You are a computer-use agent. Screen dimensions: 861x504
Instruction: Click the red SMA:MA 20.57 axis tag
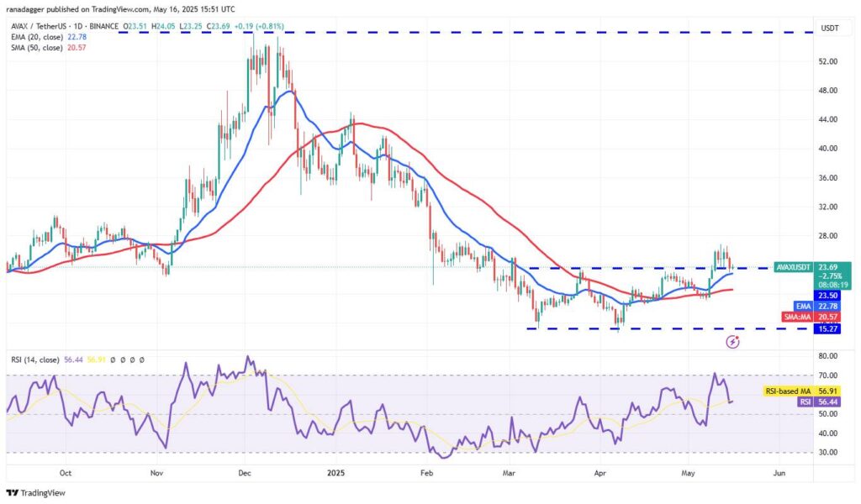tap(811, 317)
